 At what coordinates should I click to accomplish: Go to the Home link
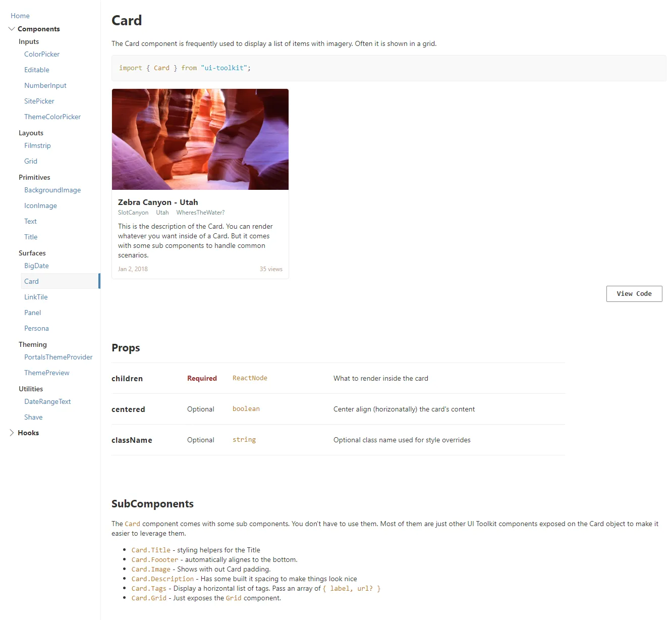pos(20,16)
